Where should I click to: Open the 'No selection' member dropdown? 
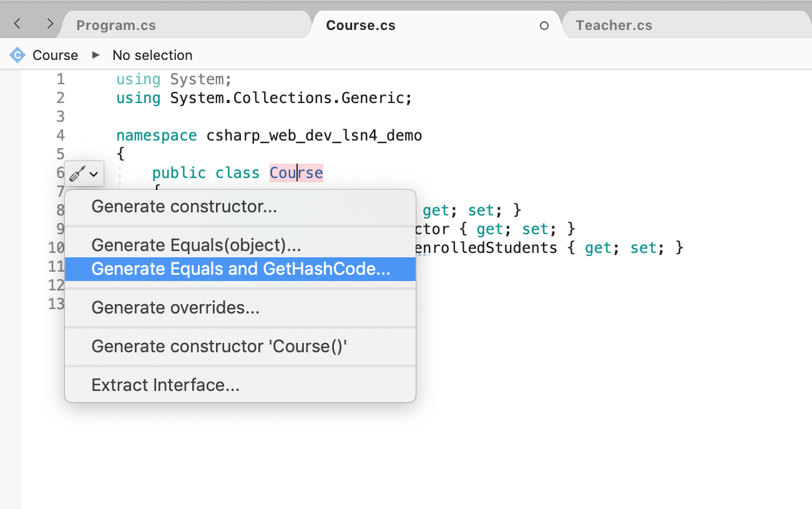click(152, 55)
